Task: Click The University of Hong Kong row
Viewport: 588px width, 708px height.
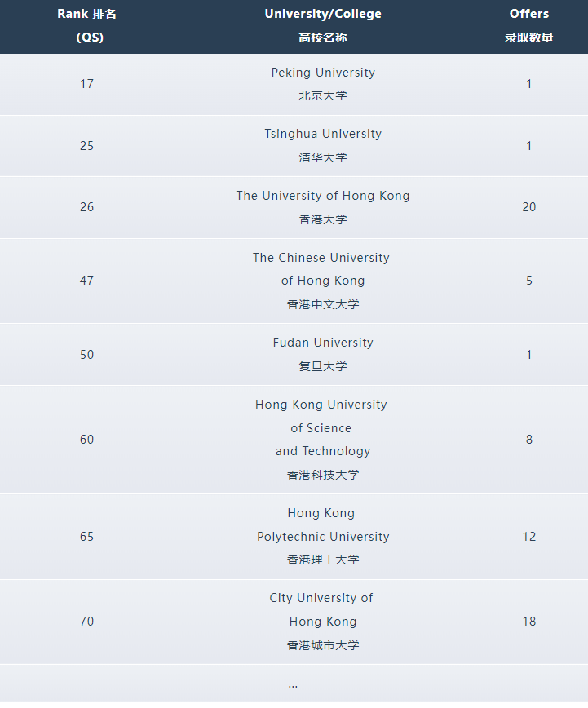Action: point(323,196)
